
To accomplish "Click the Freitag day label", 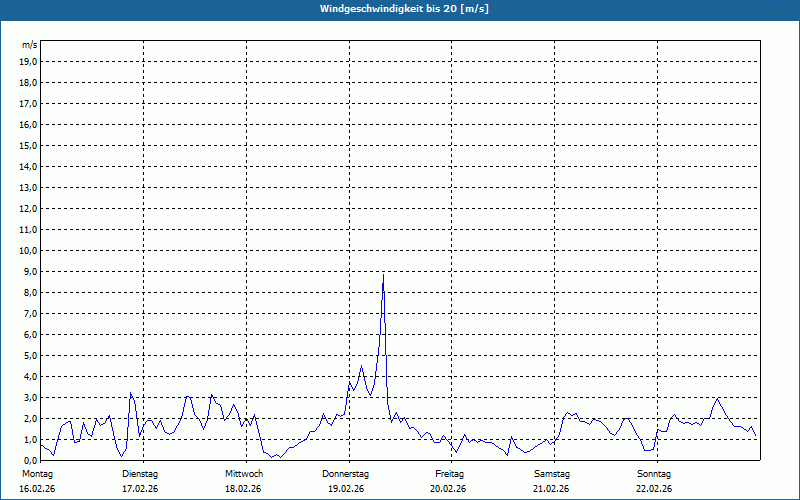I will [x=450, y=473].
